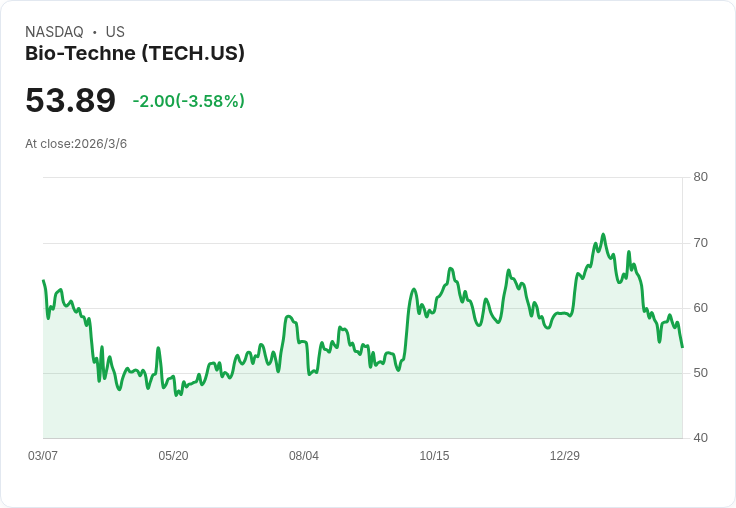Click the 05/20 date axis label
The image size is (736, 508).
pos(173,456)
